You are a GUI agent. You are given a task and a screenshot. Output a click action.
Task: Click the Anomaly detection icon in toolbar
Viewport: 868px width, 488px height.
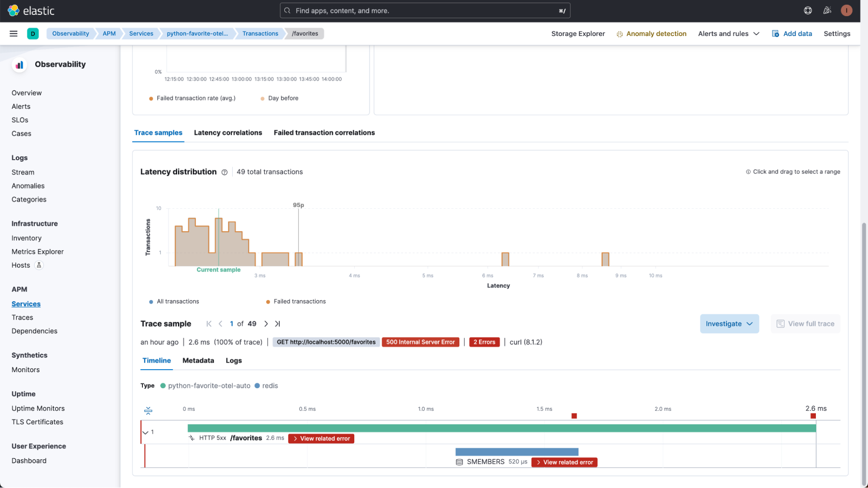pos(620,33)
